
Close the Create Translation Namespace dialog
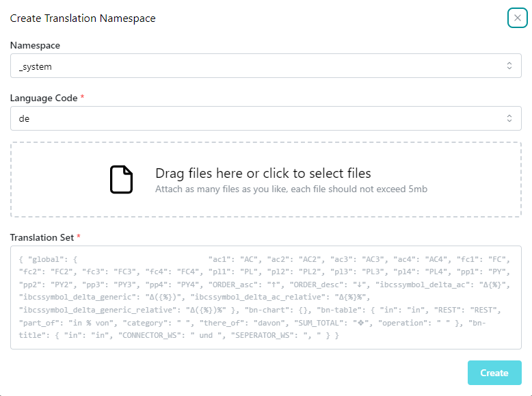pos(517,18)
